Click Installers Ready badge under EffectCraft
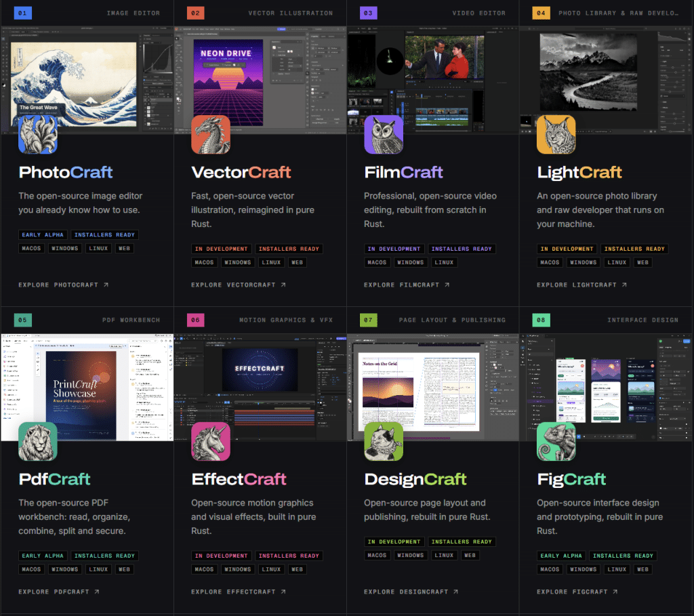Screen dimensions: 694x616 pos(289,556)
